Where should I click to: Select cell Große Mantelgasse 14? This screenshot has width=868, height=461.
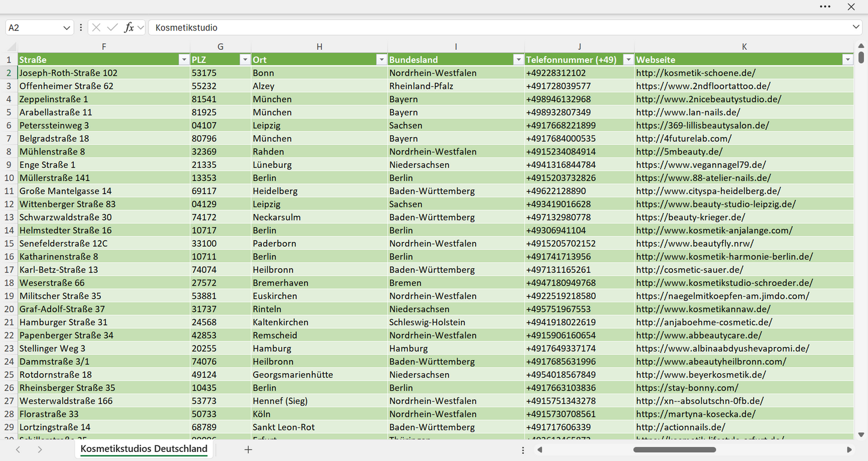pos(104,191)
